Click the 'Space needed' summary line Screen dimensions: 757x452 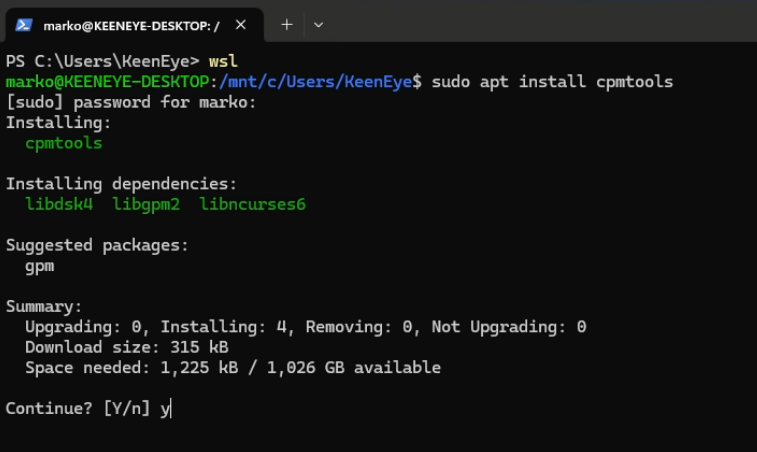(x=233, y=368)
